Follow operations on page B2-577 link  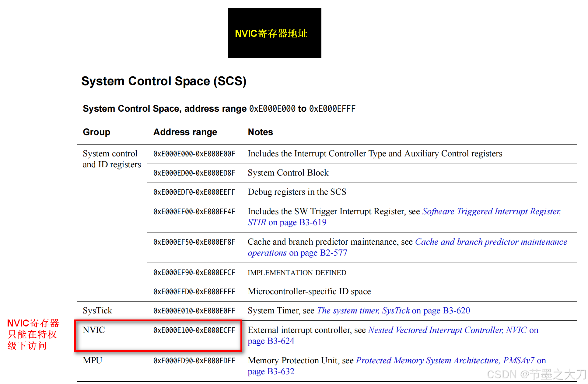(x=297, y=253)
